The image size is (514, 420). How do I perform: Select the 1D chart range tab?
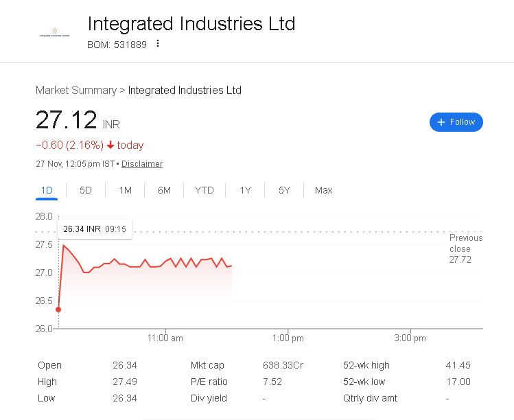(47, 190)
